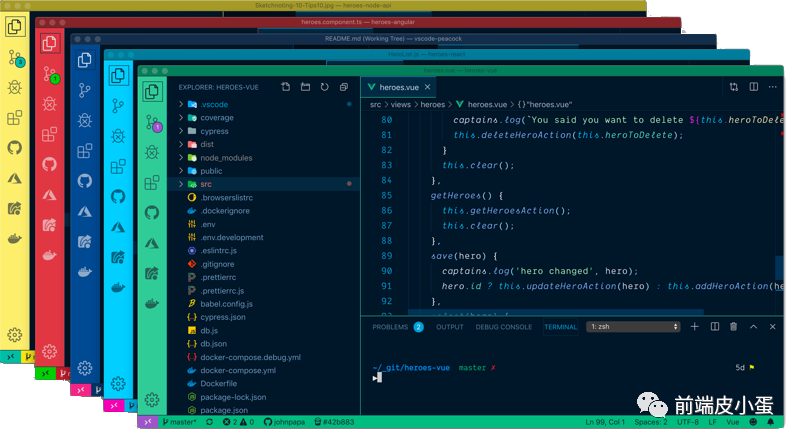Click Synchronize Changes icon in status bar
Image resolution: width=800 pixels, height=441 pixels.
pyautogui.click(x=210, y=422)
